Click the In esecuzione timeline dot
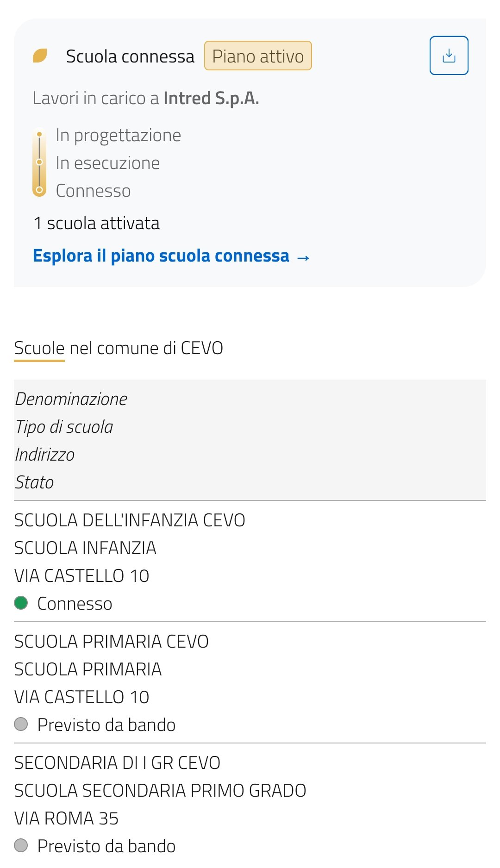 tap(39, 162)
